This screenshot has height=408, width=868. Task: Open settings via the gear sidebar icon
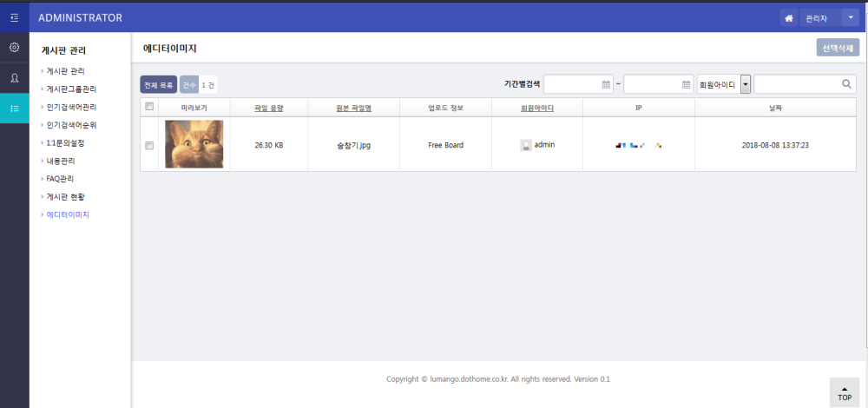[x=14, y=48]
